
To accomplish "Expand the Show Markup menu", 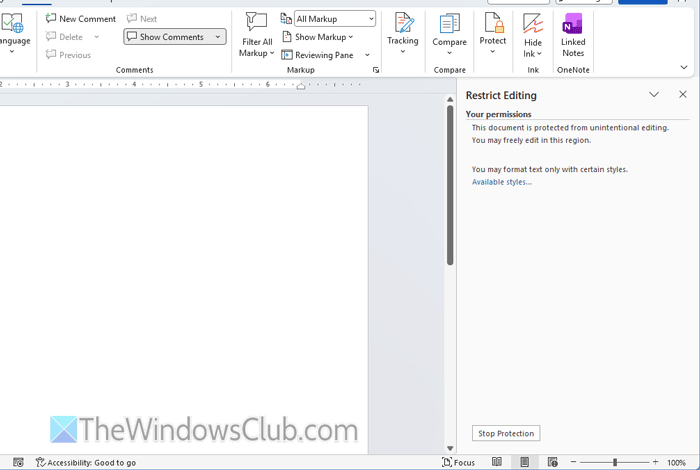I will (317, 37).
